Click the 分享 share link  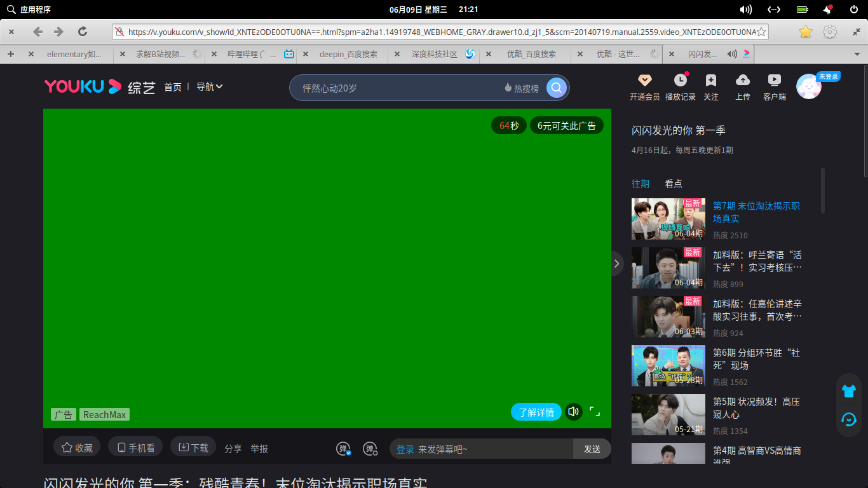233,449
